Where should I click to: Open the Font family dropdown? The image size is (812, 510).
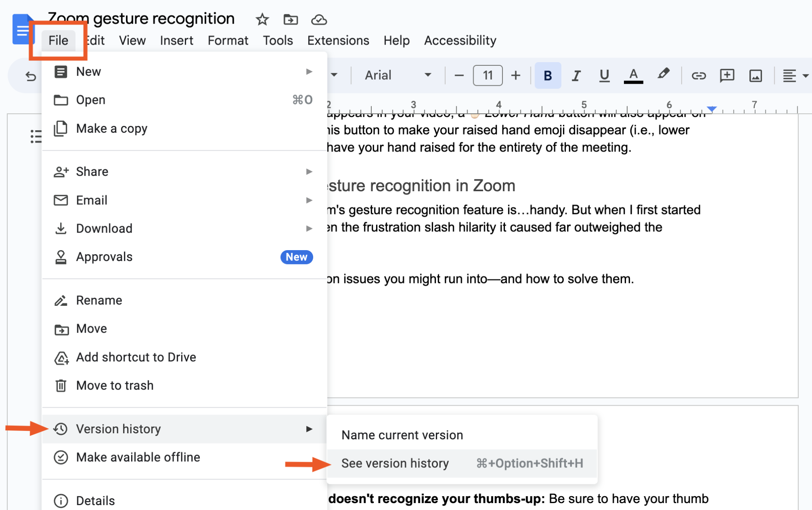click(x=395, y=75)
